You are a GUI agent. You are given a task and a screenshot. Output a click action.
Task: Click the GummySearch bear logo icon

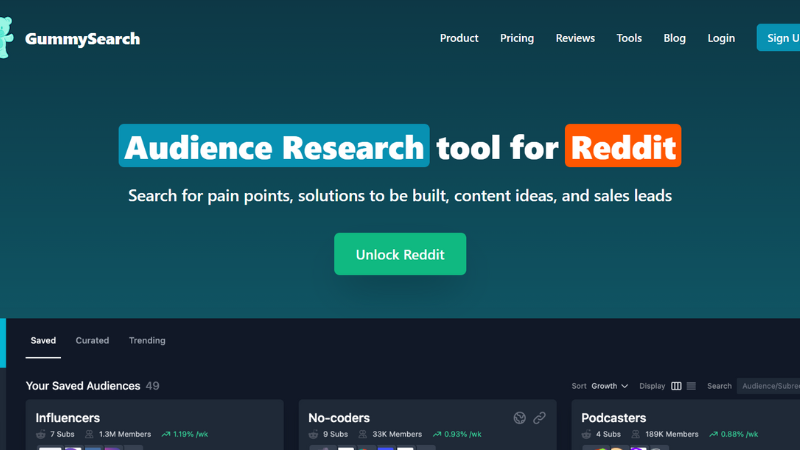[6, 38]
